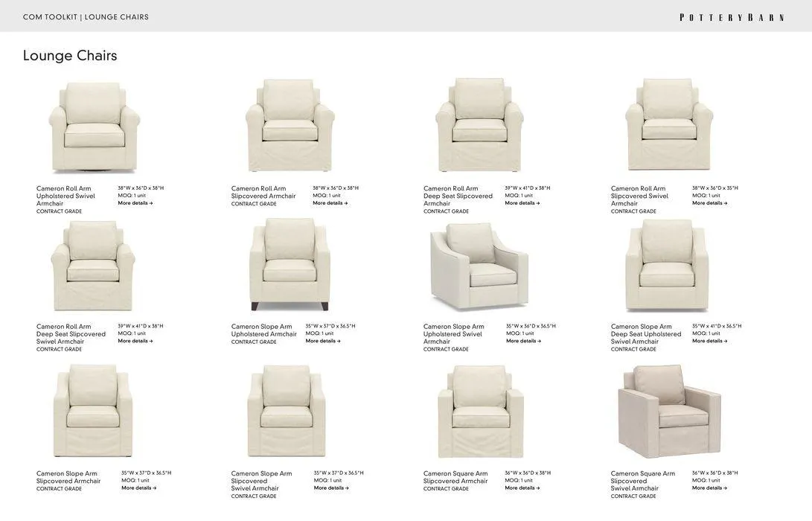
Task: Open More details for Cameron Square Arm Slipcovered Armchair
Action: (x=522, y=488)
